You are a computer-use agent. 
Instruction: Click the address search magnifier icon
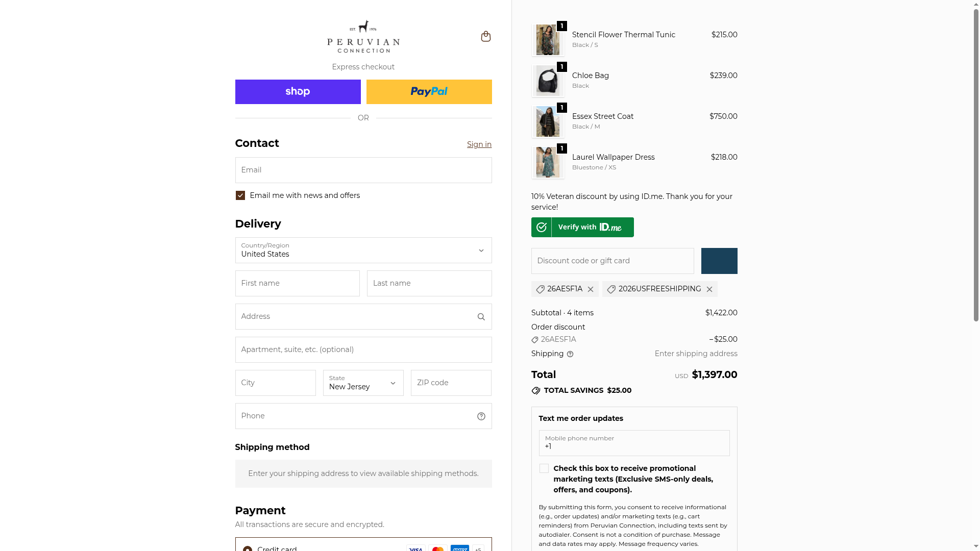pyautogui.click(x=481, y=317)
